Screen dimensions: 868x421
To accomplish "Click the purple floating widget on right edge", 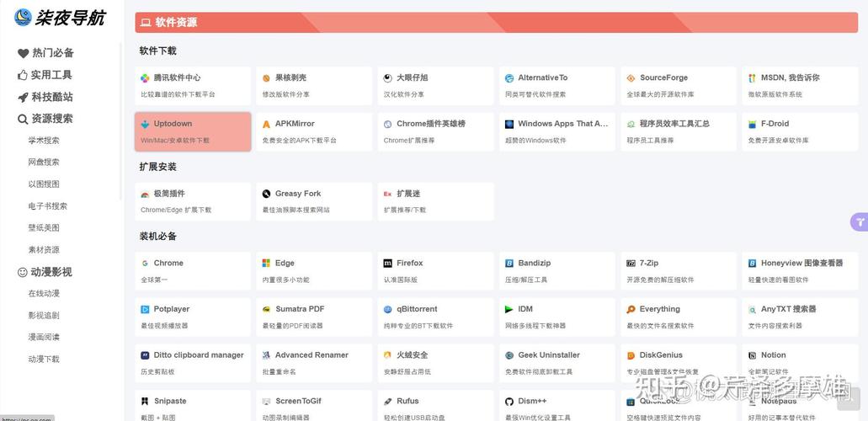I will tap(859, 222).
